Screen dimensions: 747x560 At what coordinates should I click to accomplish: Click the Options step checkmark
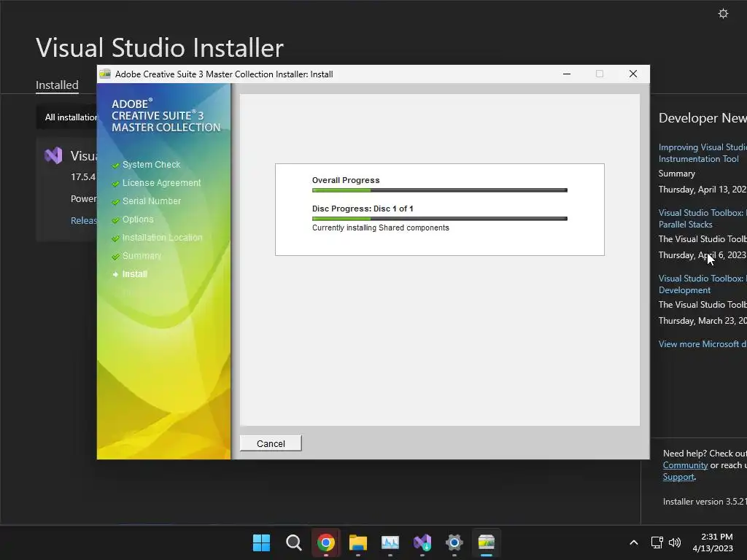pyautogui.click(x=115, y=220)
